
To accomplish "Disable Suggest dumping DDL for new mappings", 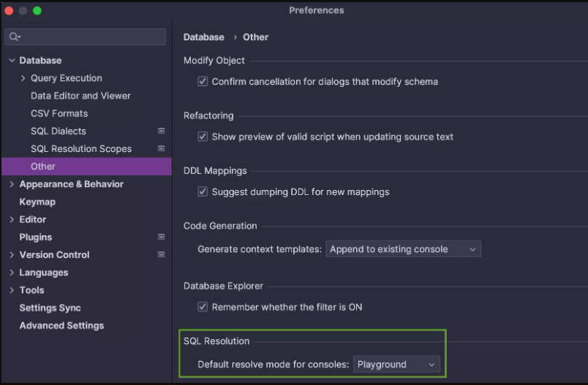I will (203, 191).
